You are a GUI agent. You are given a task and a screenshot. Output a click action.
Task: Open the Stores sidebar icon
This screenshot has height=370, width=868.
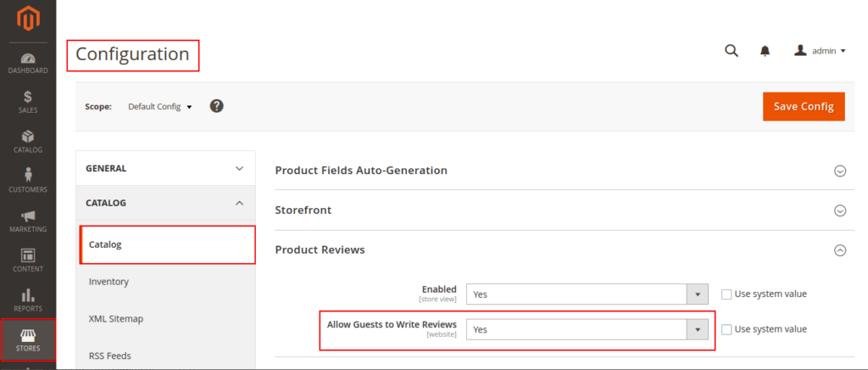pyautogui.click(x=28, y=339)
